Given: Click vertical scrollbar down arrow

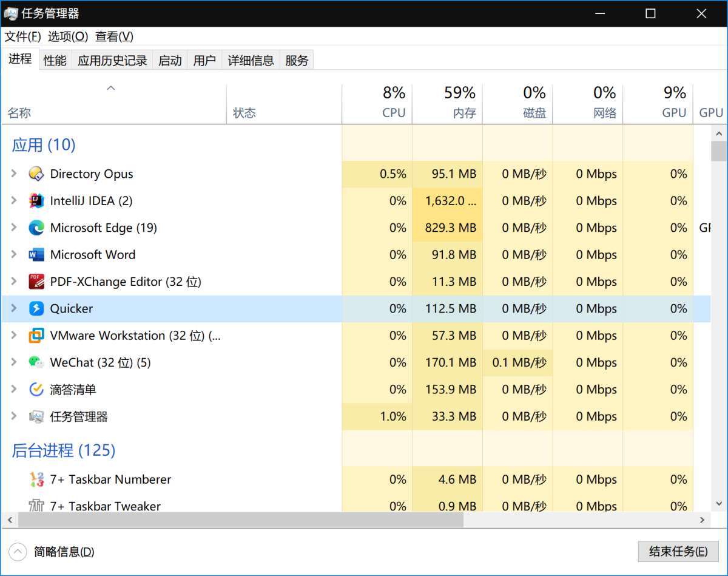Looking at the screenshot, I should 719,504.
